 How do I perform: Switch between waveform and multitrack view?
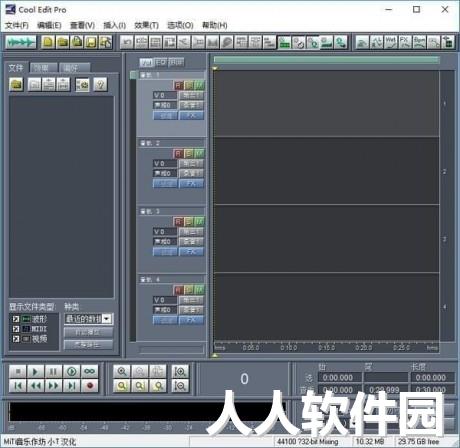21,42
